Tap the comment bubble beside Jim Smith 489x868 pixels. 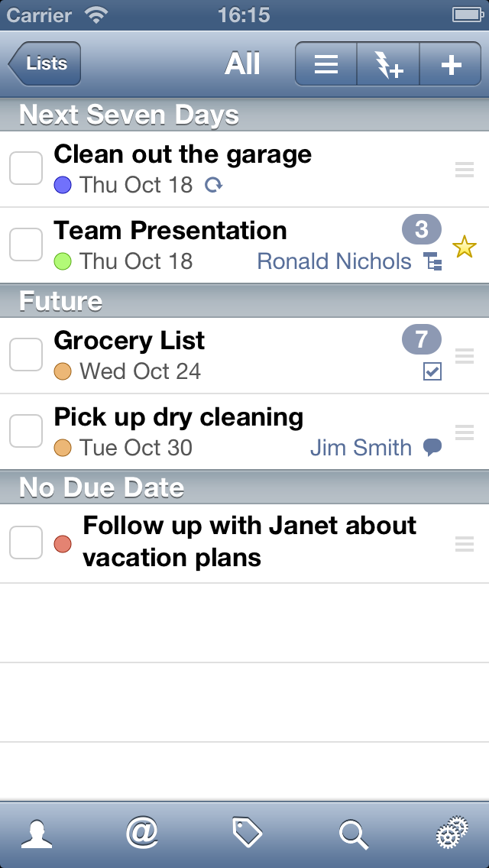point(432,448)
